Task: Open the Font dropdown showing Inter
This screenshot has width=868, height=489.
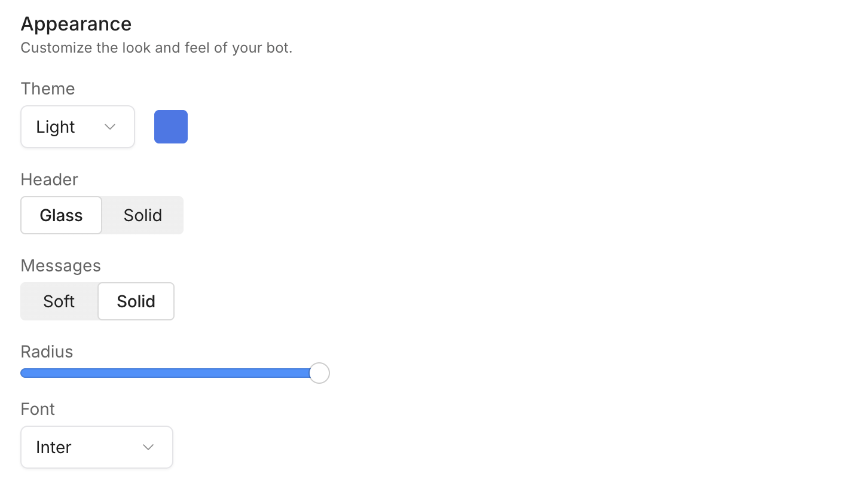Action: [97, 447]
